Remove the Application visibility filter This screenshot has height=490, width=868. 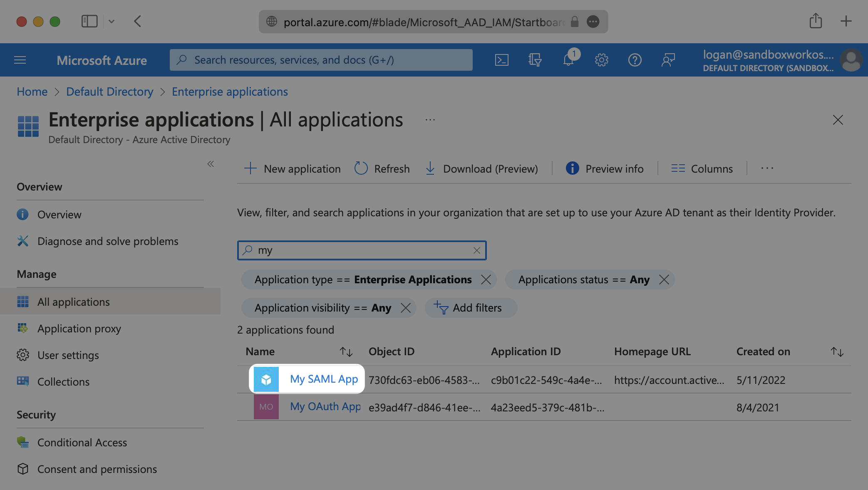point(405,308)
